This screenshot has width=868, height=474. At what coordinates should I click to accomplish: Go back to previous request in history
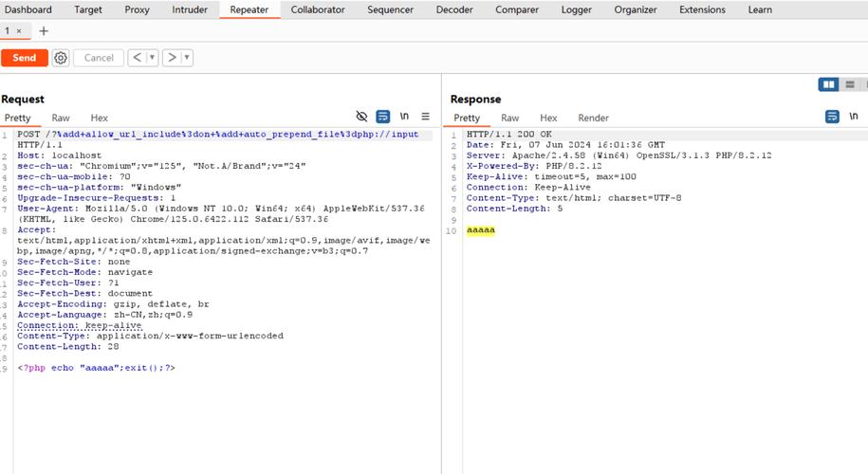[x=137, y=58]
